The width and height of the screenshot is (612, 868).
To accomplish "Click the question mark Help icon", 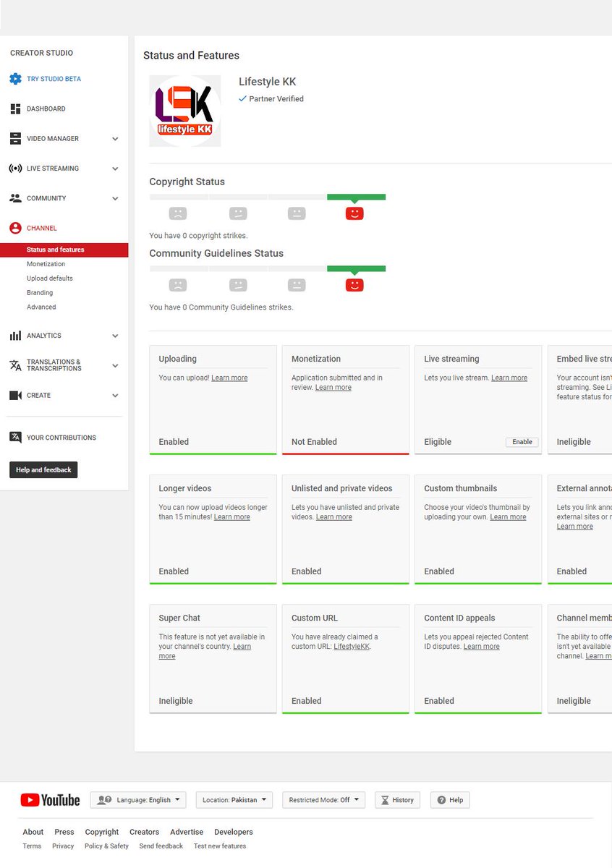I will 441,800.
